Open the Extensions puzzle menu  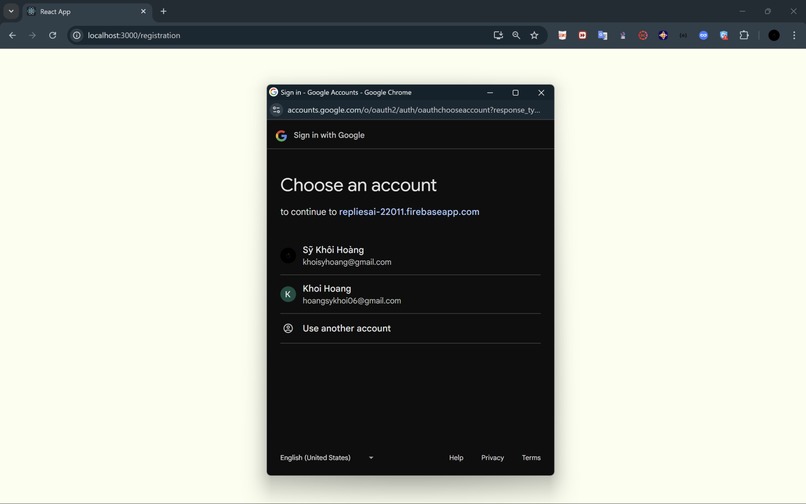coord(744,35)
